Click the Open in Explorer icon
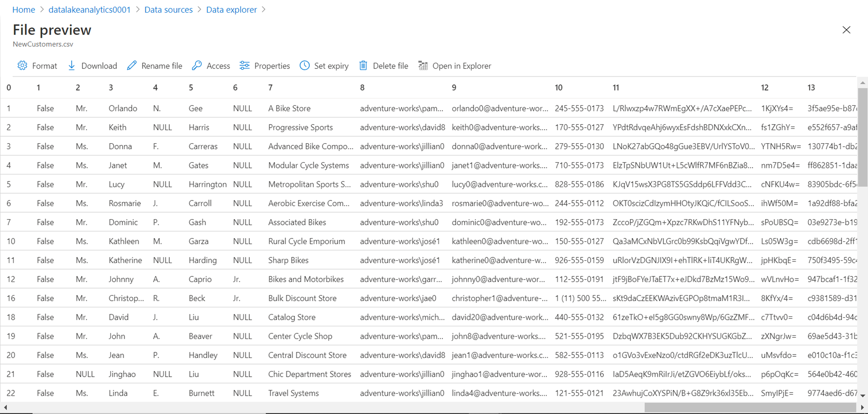This screenshot has height=414, width=868. [423, 66]
